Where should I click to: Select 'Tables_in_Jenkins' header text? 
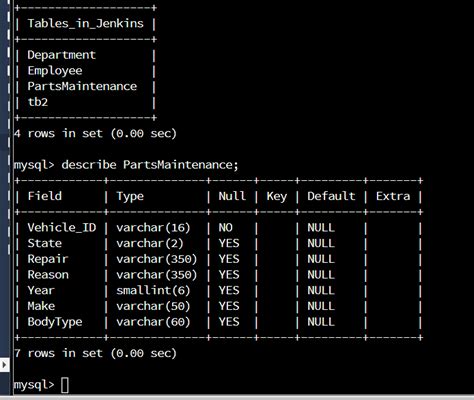[85, 24]
